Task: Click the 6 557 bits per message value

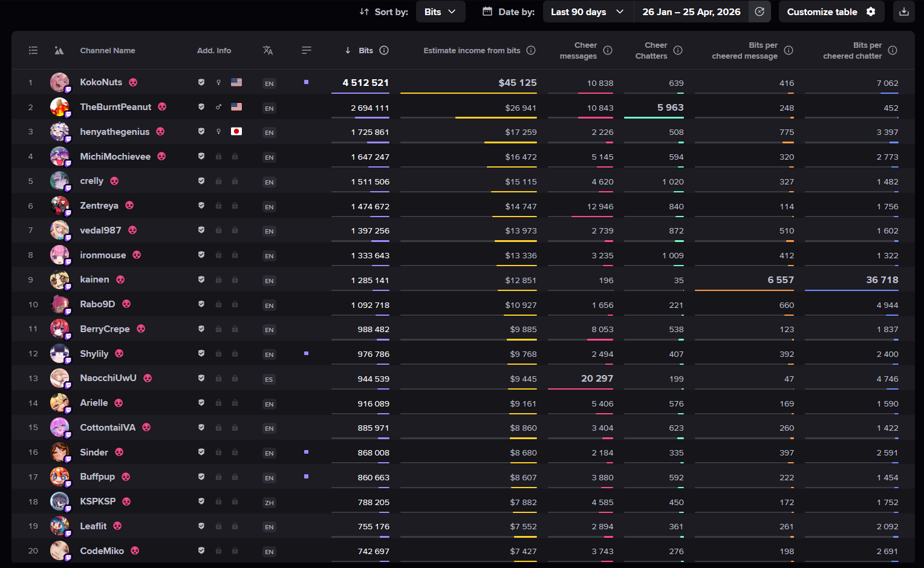Action: click(x=781, y=279)
